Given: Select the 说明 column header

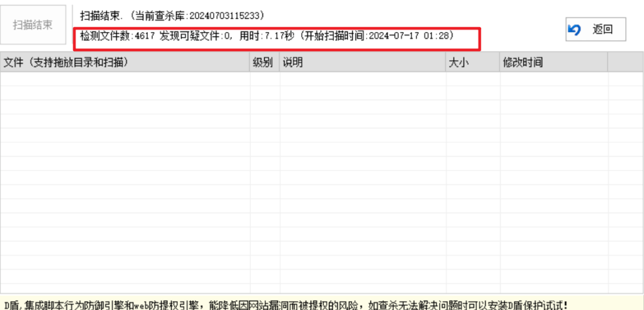Looking at the screenshot, I should pos(362,62).
